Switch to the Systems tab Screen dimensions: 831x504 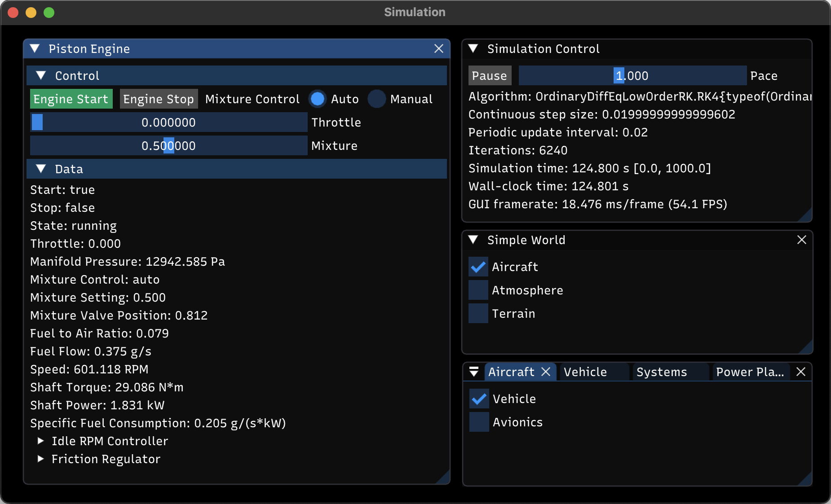point(661,372)
